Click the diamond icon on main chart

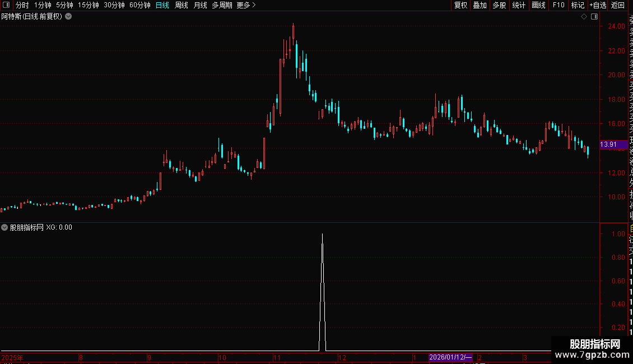pyautogui.click(x=584, y=17)
